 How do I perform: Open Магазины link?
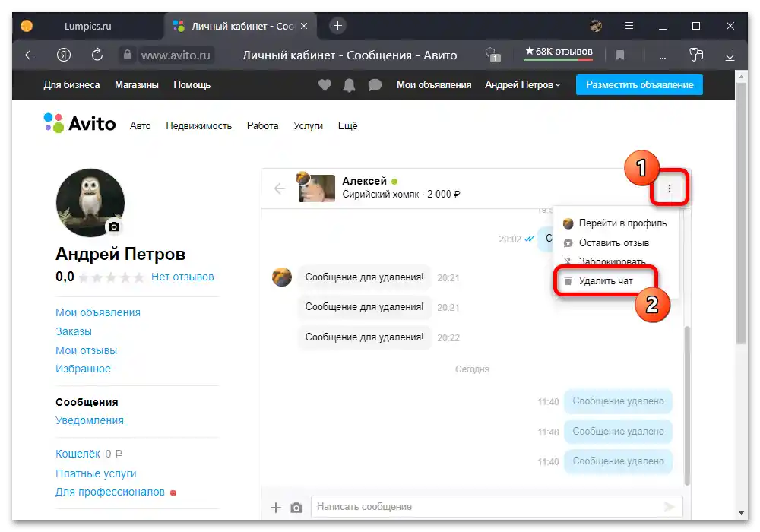tap(137, 85)
